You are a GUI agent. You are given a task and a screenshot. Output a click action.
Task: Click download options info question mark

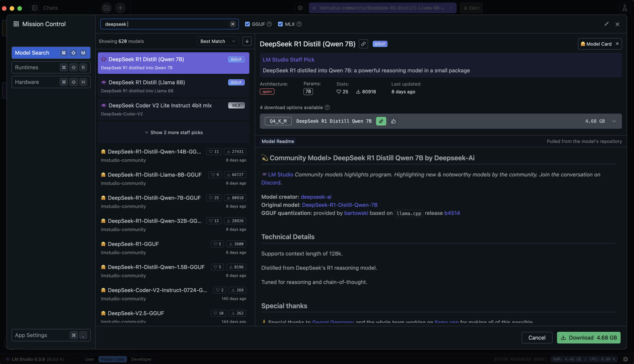(327, 108)
